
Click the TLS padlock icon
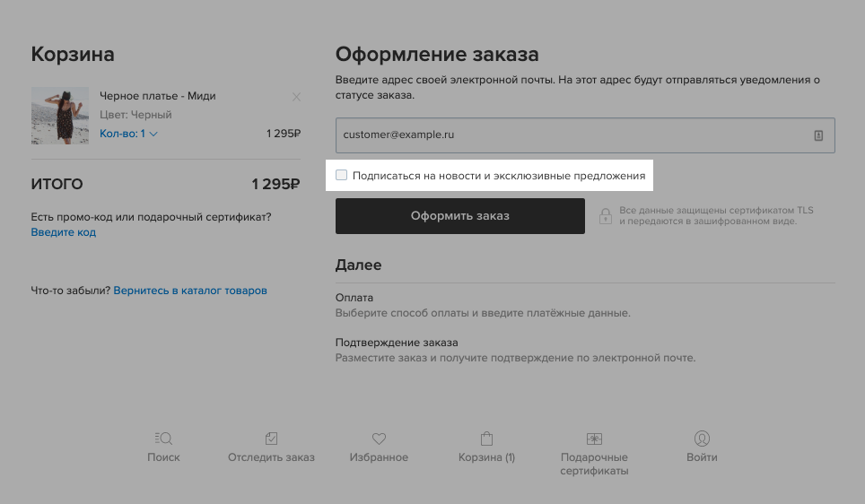pyautogui.click(x=605, y=216)
